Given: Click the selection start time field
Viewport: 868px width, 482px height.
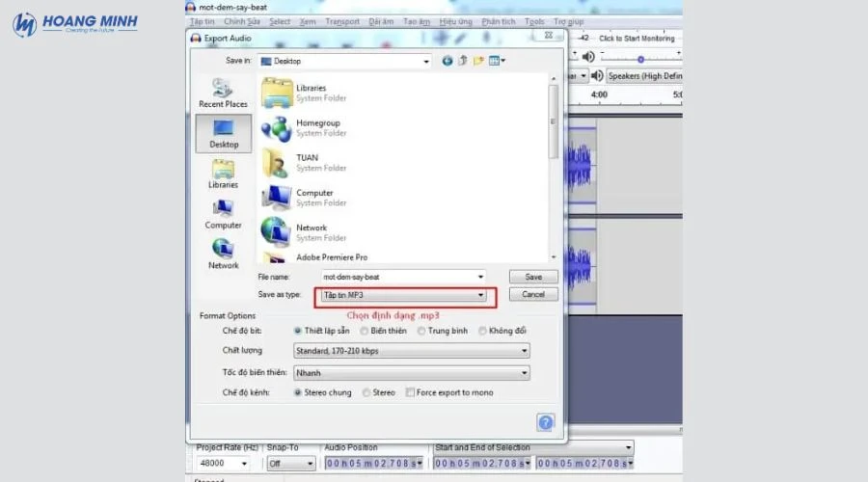Looking at the screenshot, I should [481, 463].
